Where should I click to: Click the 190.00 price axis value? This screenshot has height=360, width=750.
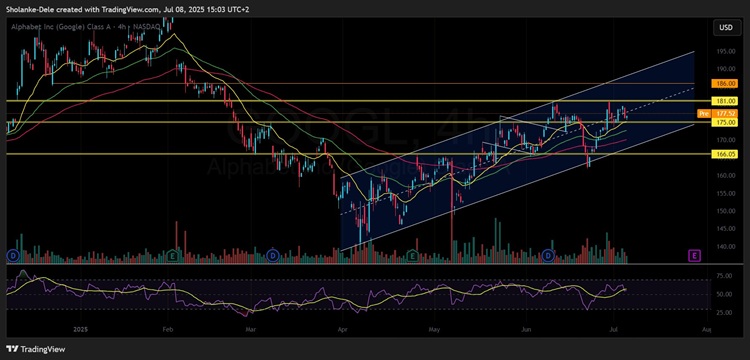click(x=726, y=69)
